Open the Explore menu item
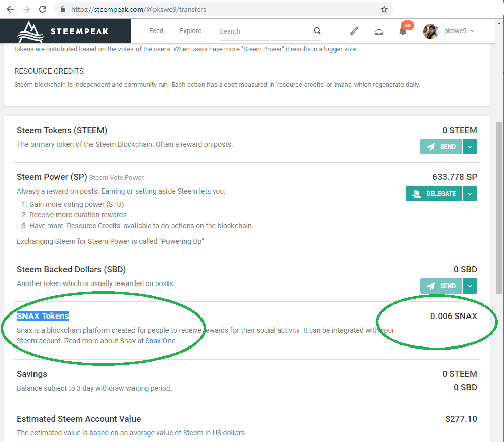504x442 pixels. click(x=191, y=30)
